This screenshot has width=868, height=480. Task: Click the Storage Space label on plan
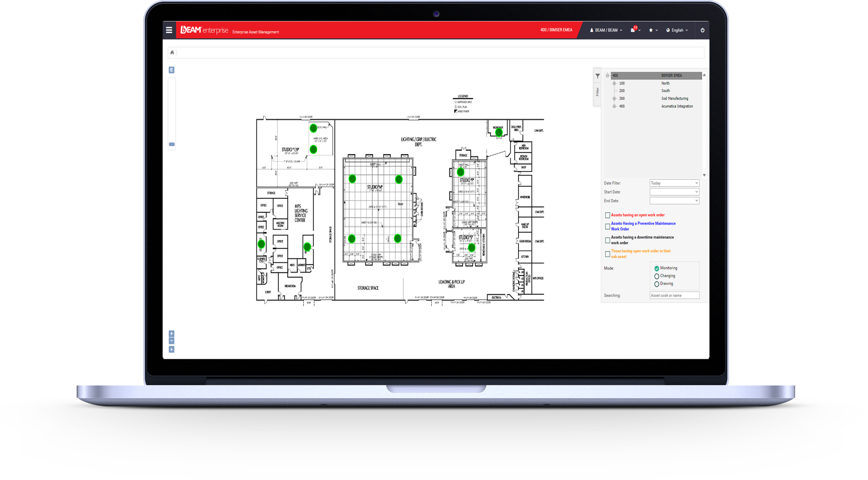[368, 288]
